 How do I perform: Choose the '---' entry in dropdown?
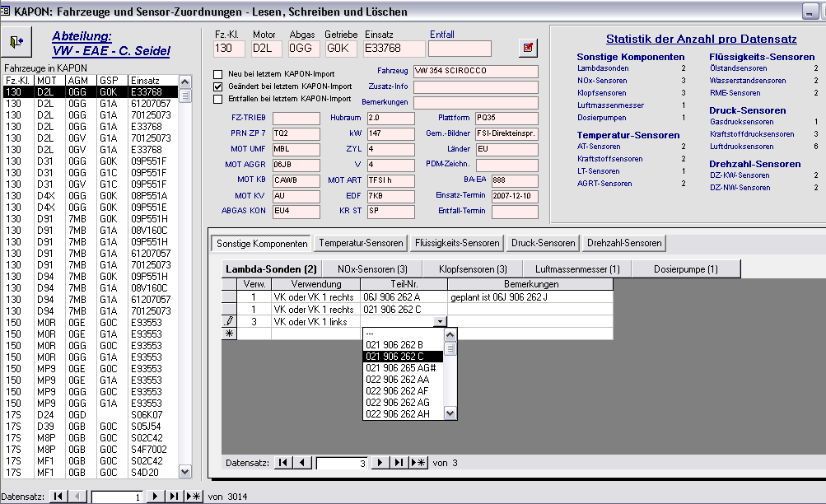403,334
